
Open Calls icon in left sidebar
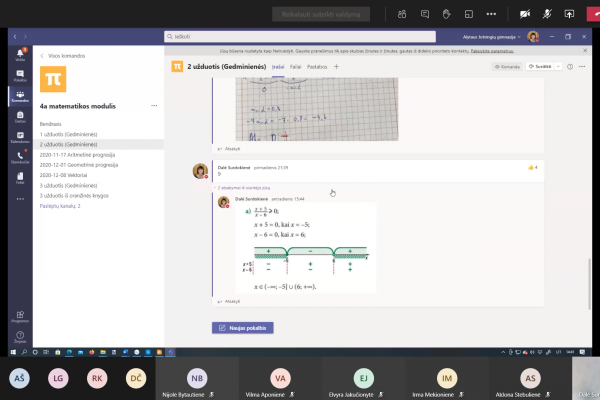20,157
